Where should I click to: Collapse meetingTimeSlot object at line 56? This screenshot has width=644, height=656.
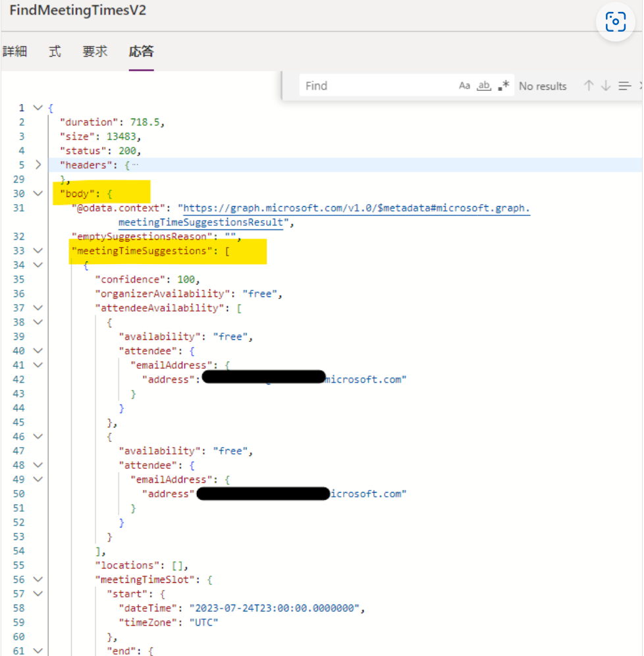pos(38,580)
